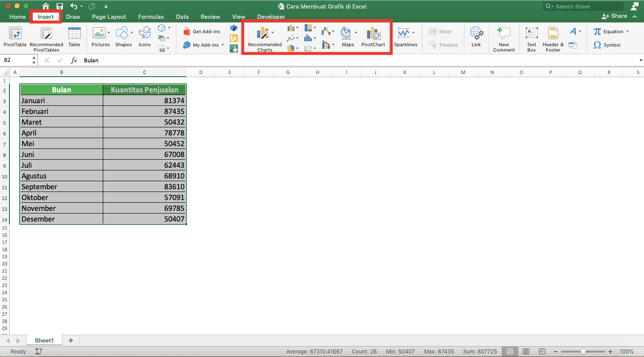Expand the Shapes dropdown arrow
644x357 pixels.
pos(131,33)
